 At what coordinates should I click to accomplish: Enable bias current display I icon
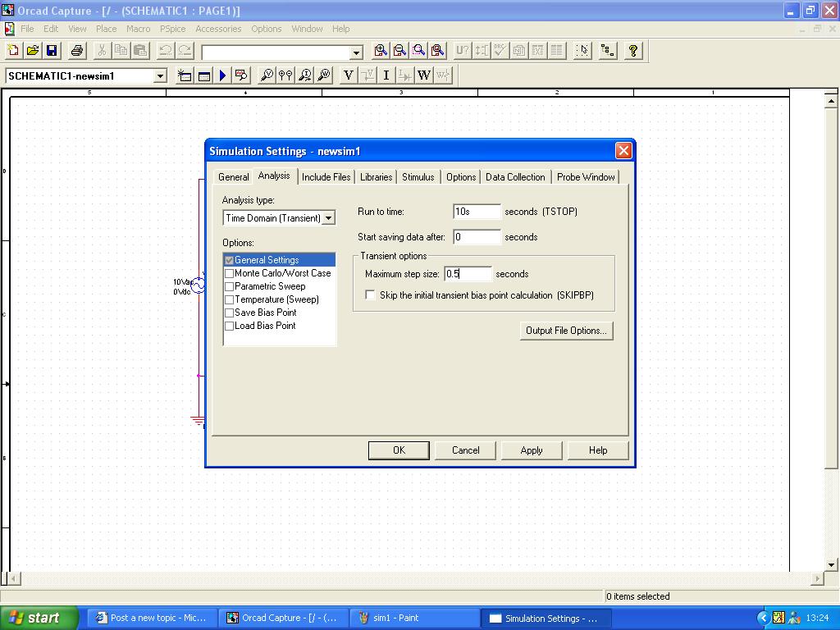click(386, 75)
